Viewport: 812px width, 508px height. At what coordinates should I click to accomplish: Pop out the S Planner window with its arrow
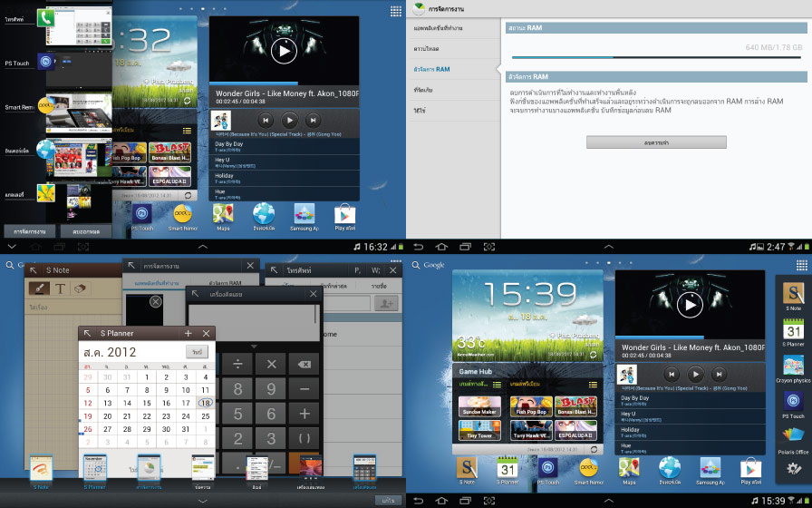88,333
